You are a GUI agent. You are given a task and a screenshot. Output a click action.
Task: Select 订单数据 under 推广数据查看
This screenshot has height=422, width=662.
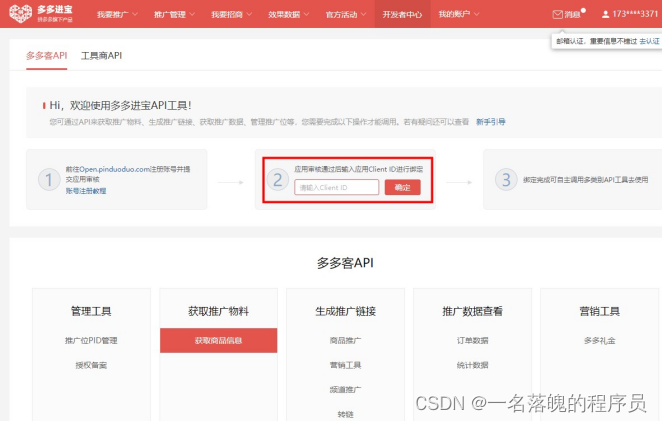tap(472, 340)
